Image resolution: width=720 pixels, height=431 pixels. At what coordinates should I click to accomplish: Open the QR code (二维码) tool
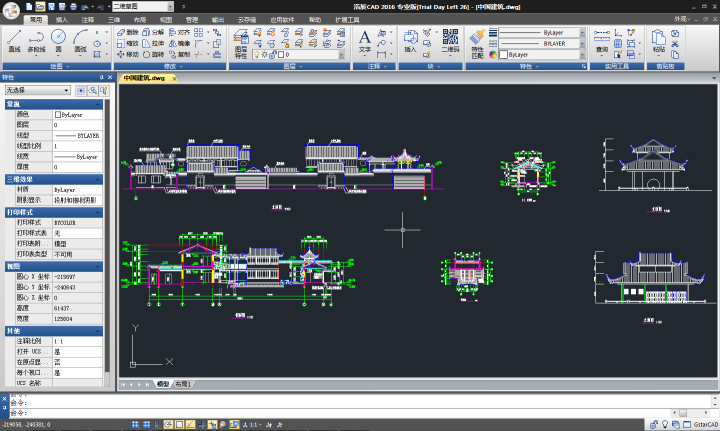[450, 41]
